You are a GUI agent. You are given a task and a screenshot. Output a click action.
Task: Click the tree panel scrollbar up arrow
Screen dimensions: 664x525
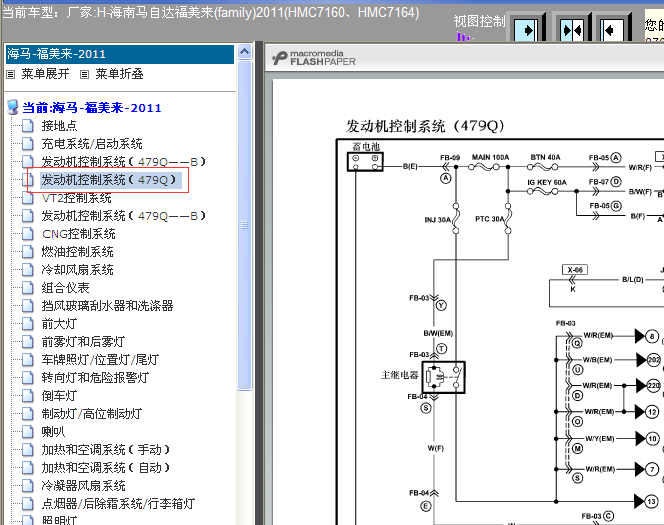244,52
